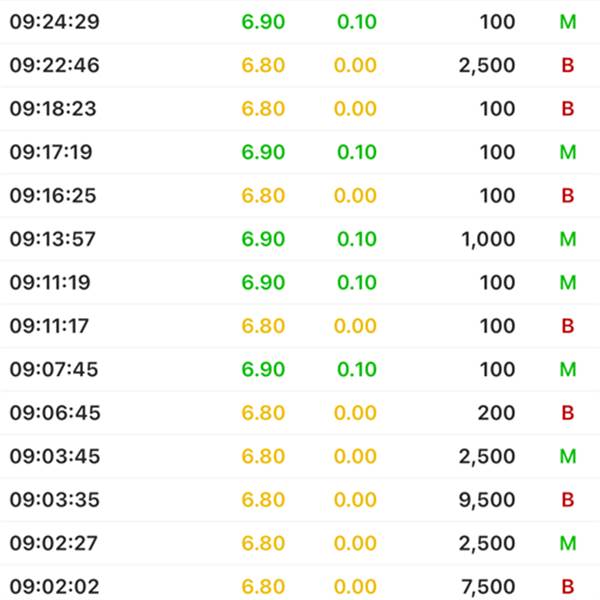Select the 09:24:29 trade row
The width and height of the screenshot is (600, 600).
point(300,21)
